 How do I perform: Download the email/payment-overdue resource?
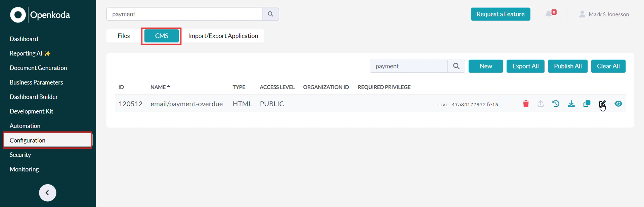point(571,104)
